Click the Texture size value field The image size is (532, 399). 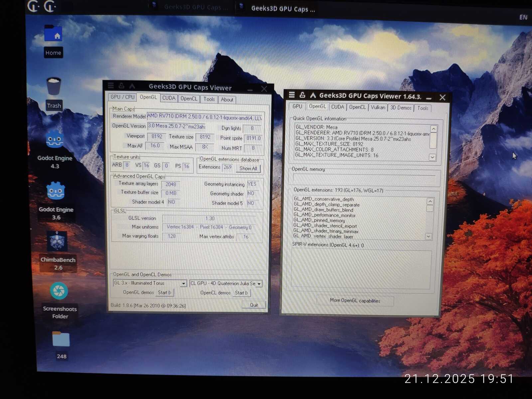click(205, 137)
